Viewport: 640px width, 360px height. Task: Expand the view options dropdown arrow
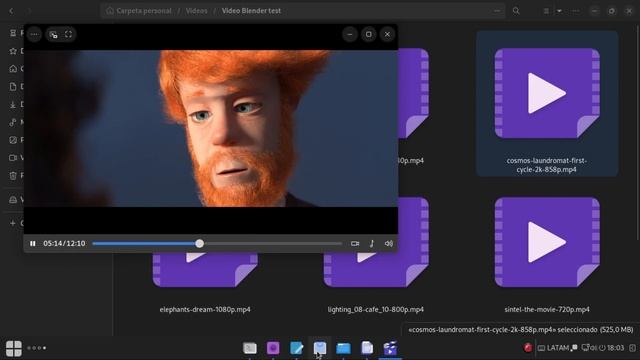point(559,11)
